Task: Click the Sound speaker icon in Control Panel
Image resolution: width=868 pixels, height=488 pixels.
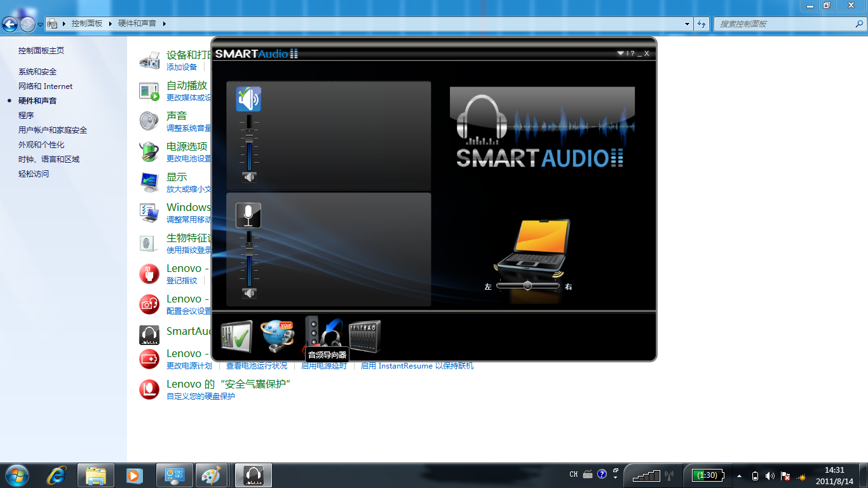Action: coord(149,121)
